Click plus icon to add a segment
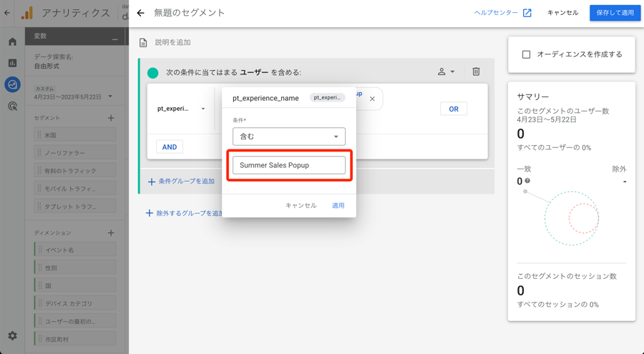The image size is (644, 354). 111,118
